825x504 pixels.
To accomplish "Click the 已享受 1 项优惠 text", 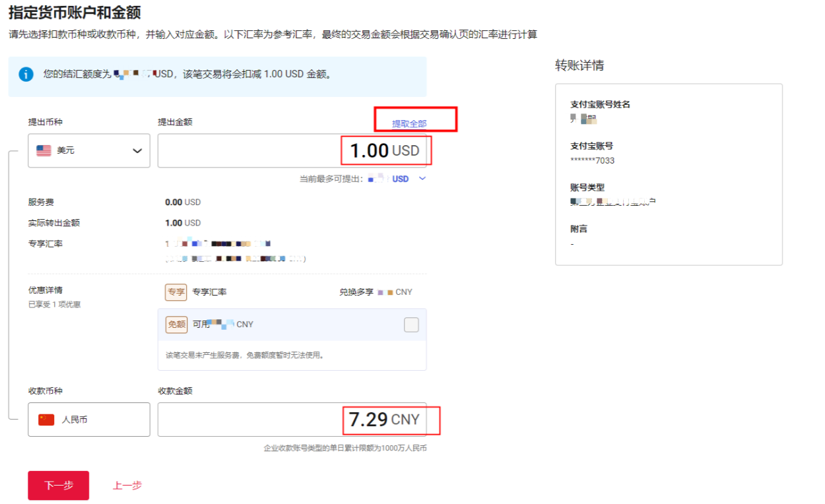I will point(54,304).
